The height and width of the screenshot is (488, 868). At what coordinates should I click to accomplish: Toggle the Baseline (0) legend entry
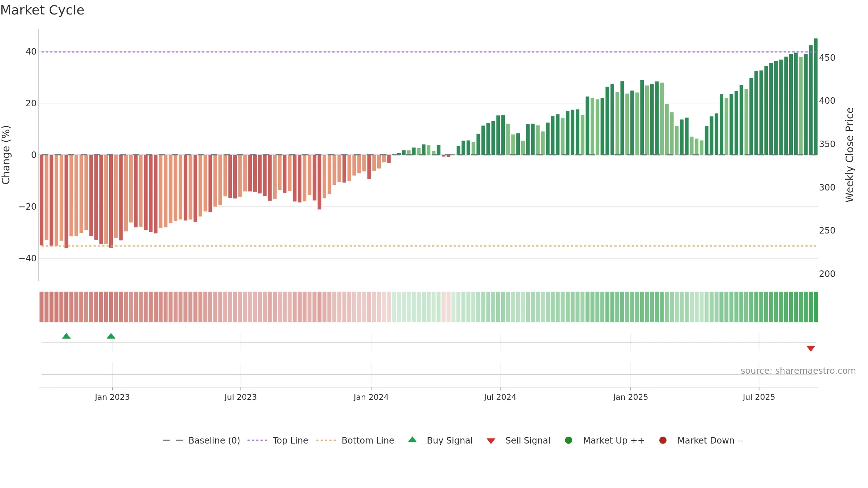click(x=214, y=440)
